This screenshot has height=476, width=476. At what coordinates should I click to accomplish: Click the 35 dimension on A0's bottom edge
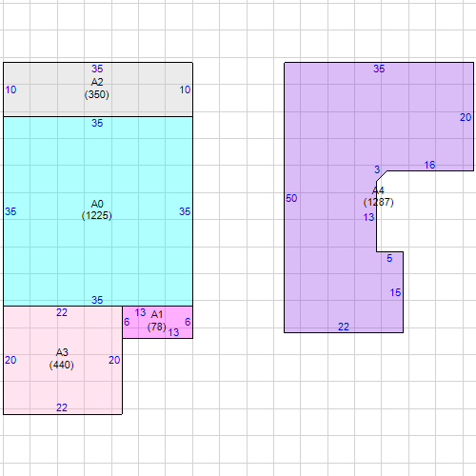(97, 300)
